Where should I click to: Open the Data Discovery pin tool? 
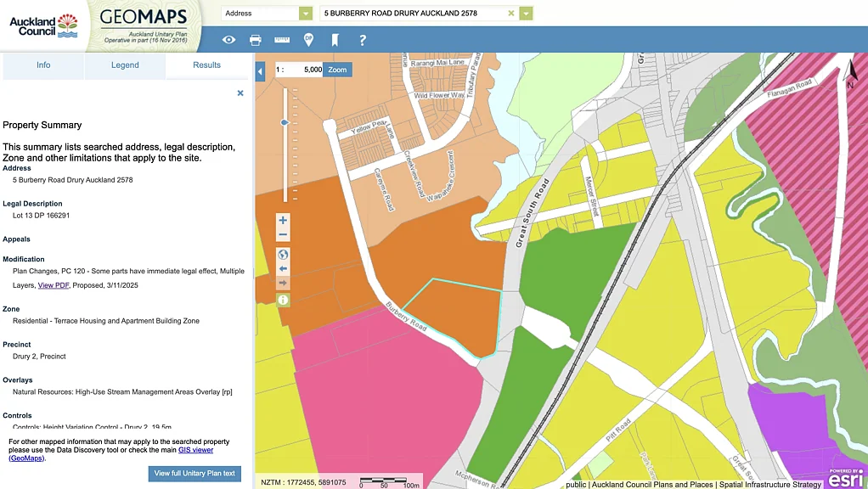308,40
